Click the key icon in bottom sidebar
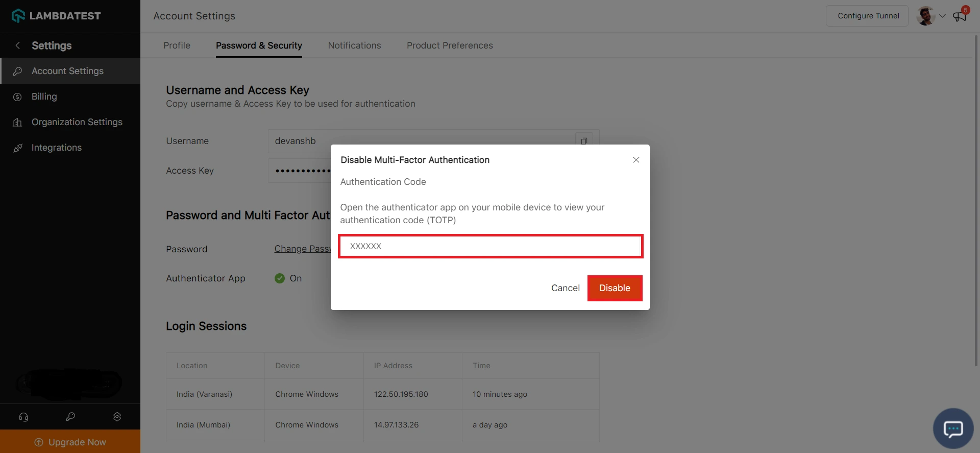This screenshot has width=980, height=453. (70, 417)
